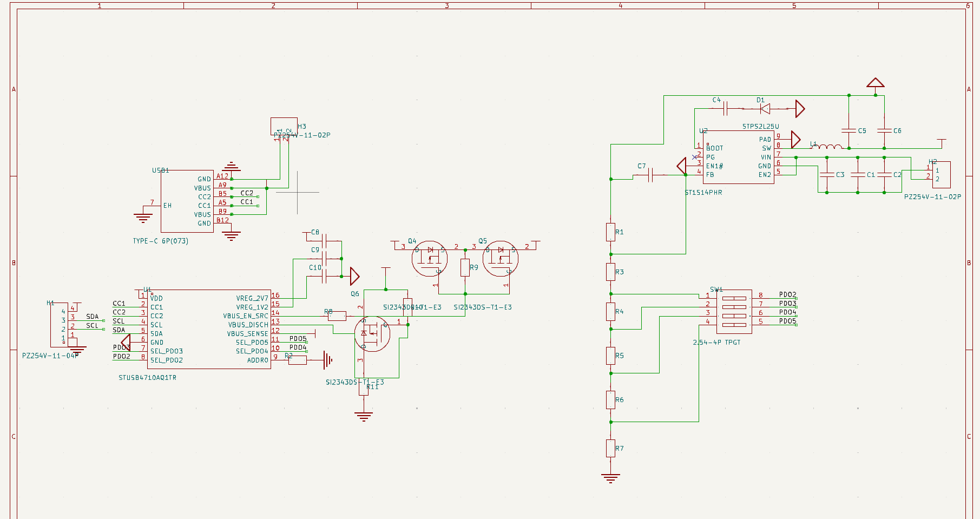
Task: Select the USB1 TYPE-C connector body
Action: (187, 201)
